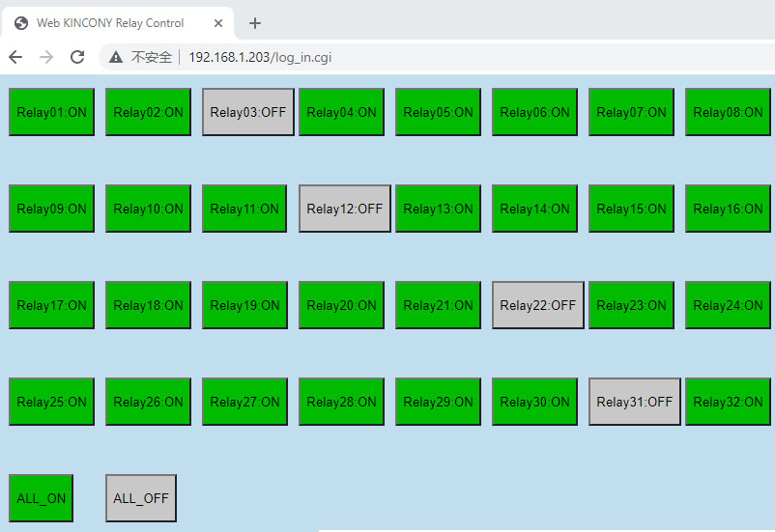Reload the relay control page

tap(77, 57)
